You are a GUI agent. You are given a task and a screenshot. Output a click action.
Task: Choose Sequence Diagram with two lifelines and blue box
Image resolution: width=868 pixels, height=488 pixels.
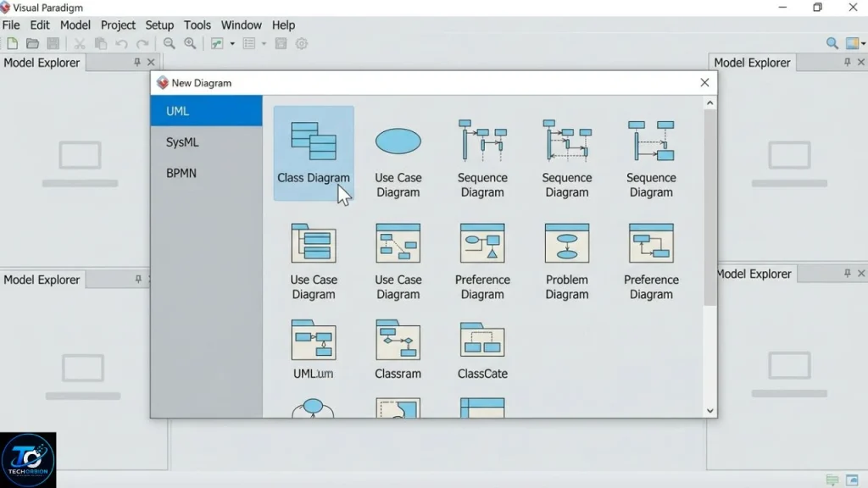pyautogui.click(x=651, y=158)
